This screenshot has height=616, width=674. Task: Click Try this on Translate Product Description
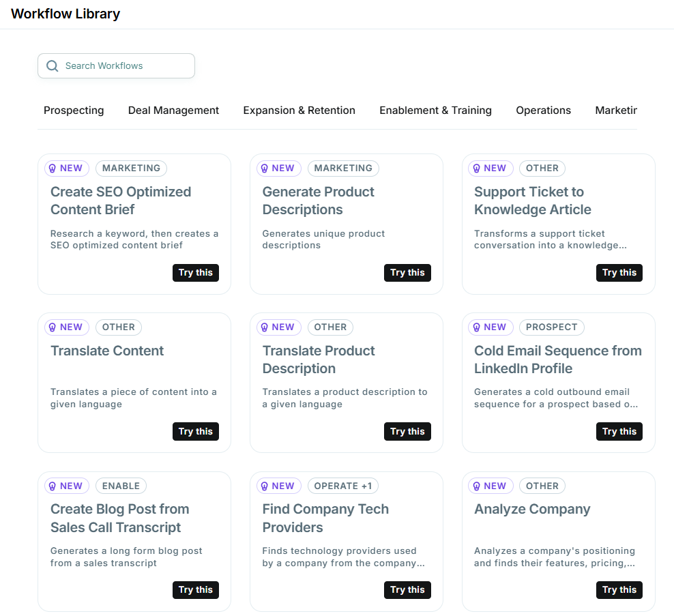coord(407,431)
